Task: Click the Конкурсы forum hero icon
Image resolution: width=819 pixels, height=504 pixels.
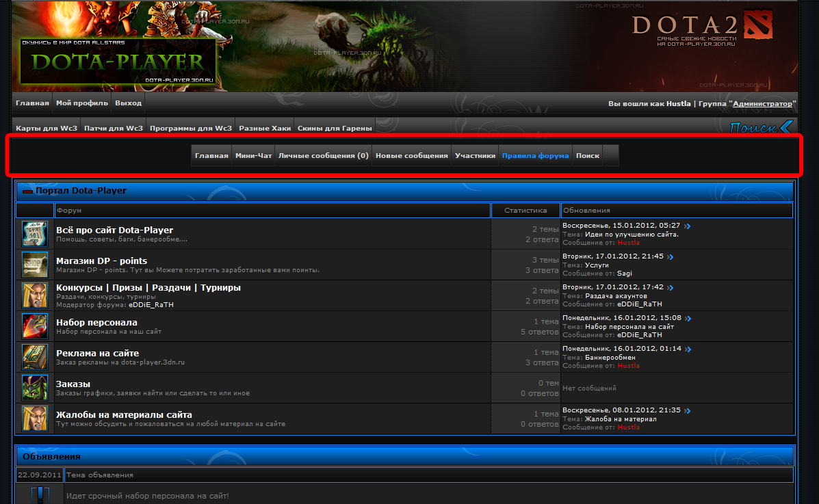Action: click(x=35, y=295)
